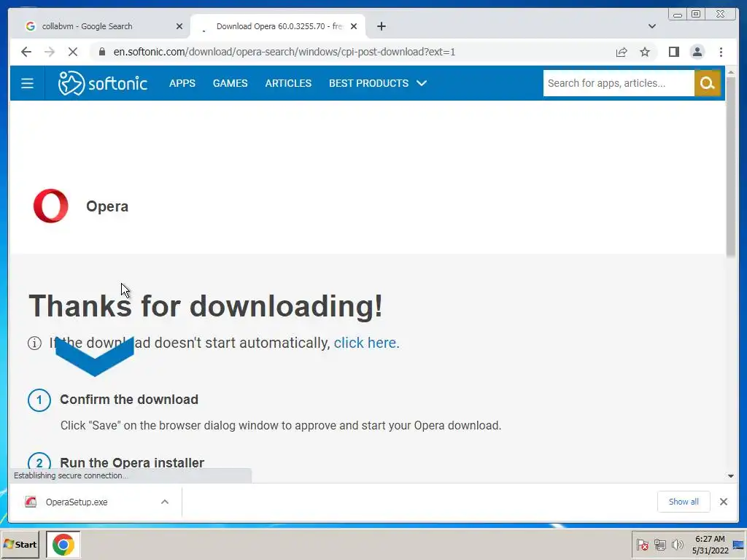
Task: Open Chrome's three-dot menu
Action: (x=721, y=52)
